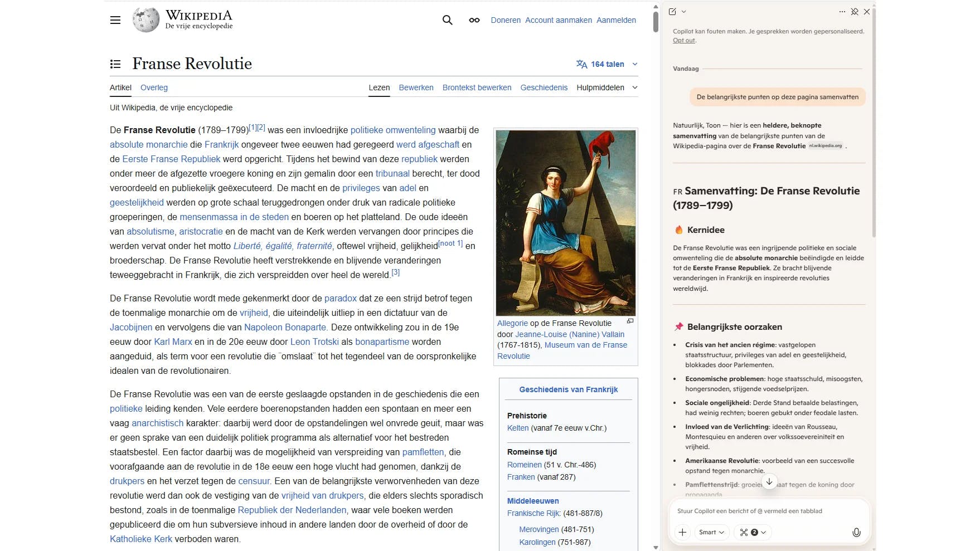Jump to bottom of Copilot conversation
Image resolution: width=980 pixels, height=551 pixels.
coord(769,482)
